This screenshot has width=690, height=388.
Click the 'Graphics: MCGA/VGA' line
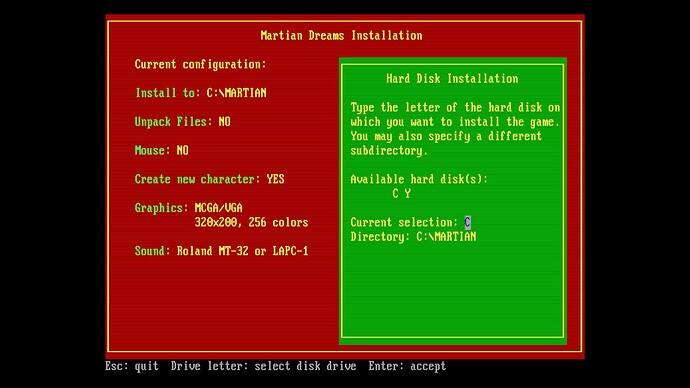tap(188, 208)
